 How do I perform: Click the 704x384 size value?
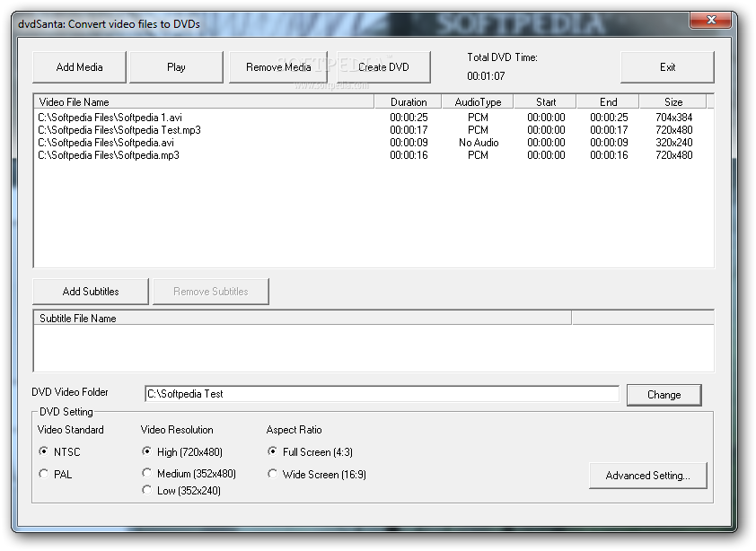point(673,118)
